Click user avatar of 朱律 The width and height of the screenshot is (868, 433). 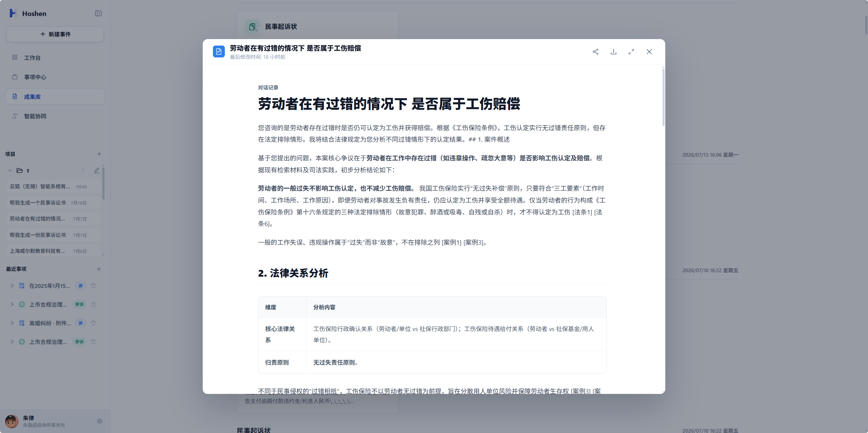(x=12, y=421)
